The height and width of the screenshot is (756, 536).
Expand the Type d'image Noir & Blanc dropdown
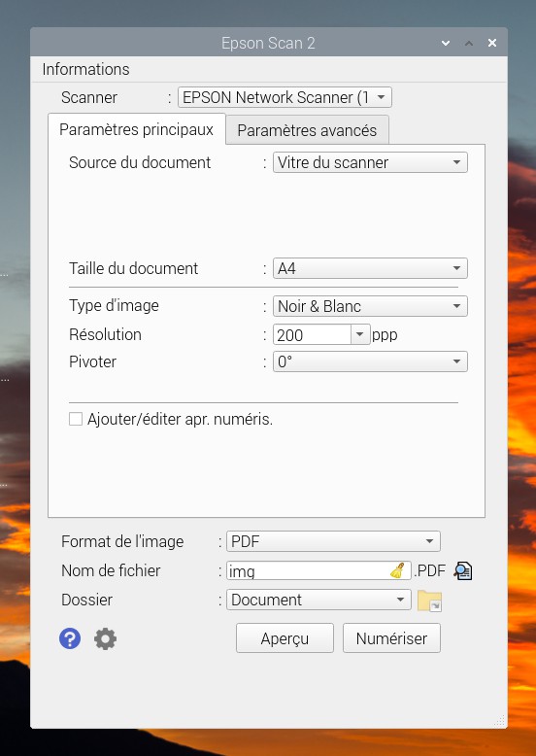[370, 306]
